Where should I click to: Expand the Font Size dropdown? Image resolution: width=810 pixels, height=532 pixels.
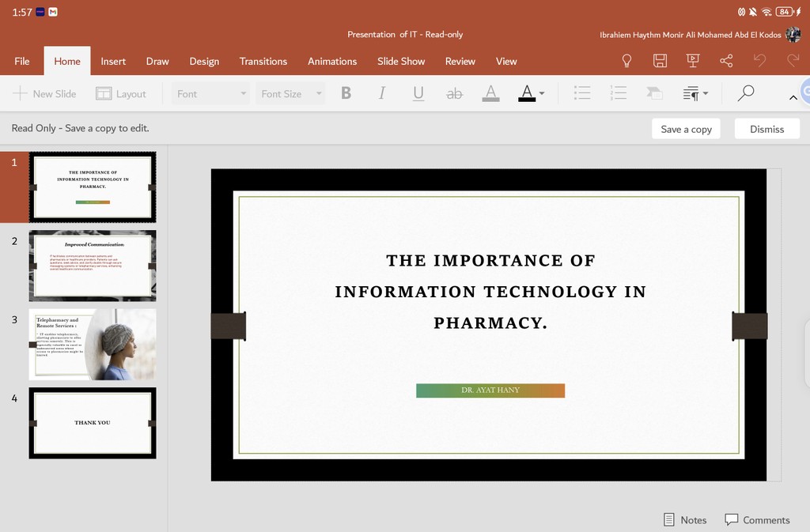(319, 93)
